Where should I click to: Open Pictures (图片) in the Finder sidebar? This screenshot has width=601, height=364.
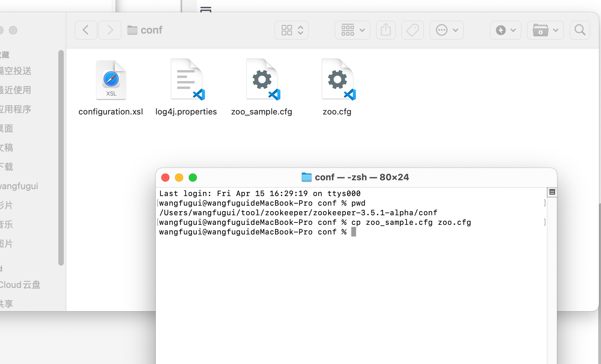(7, 244)
